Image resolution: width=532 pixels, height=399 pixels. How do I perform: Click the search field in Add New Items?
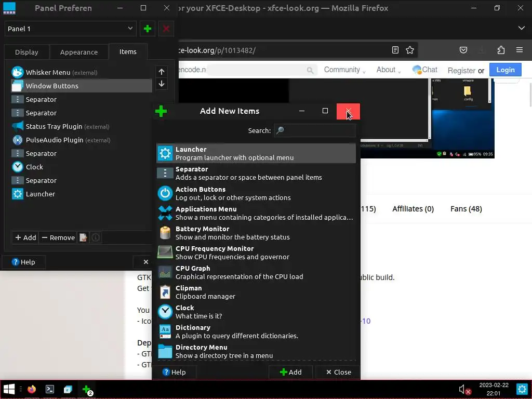click(x=314, y=130)
